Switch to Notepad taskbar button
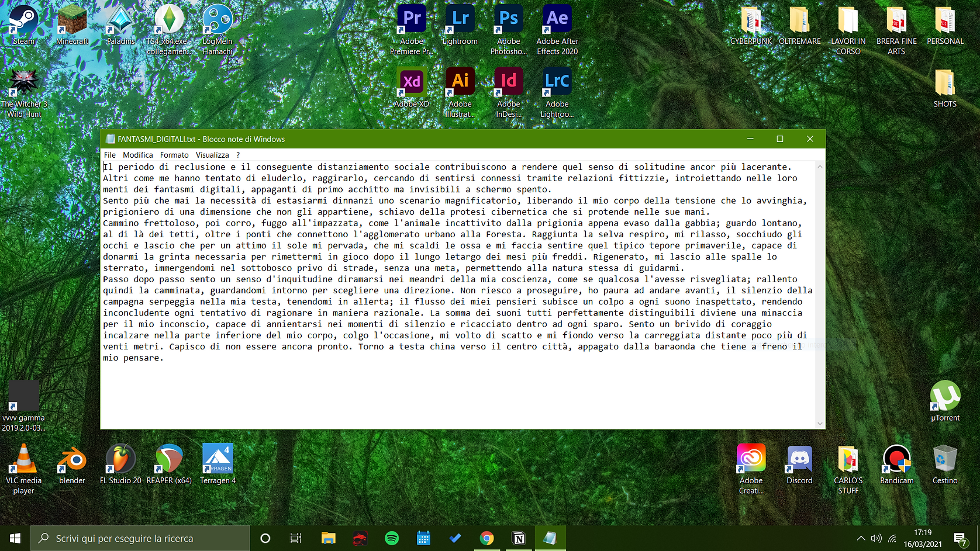Viewport: 980px width, 551px height. tap(550, 538)
